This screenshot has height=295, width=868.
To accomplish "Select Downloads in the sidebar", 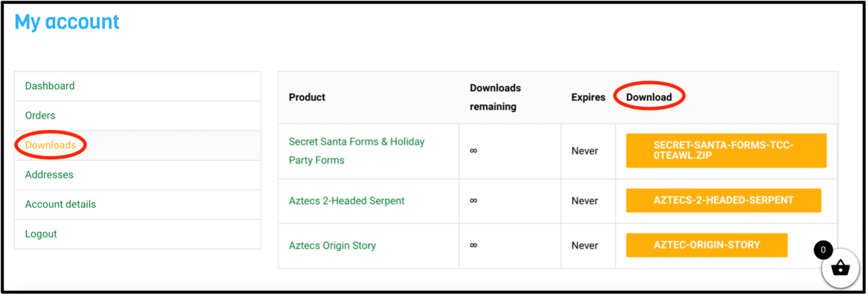I will [50, 145].
